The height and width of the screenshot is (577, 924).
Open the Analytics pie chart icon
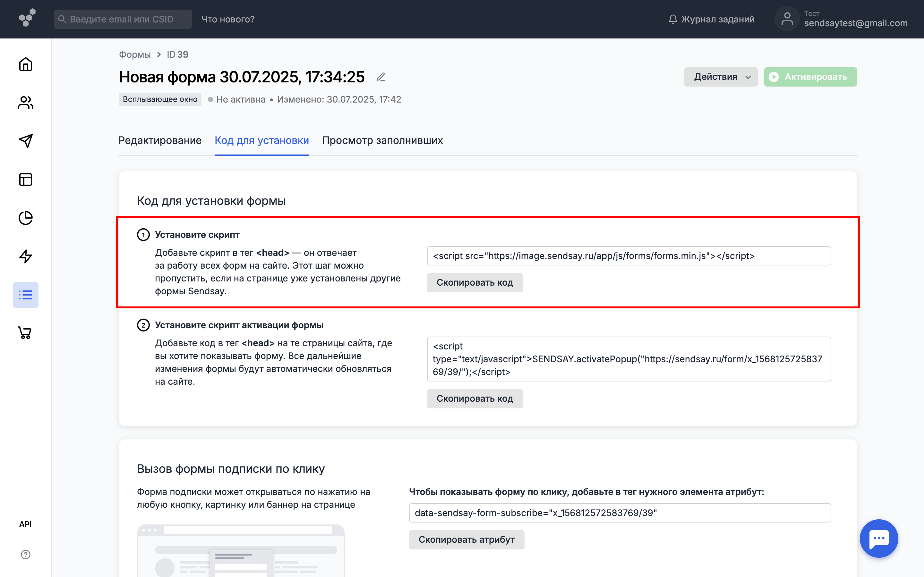click(26, 218)
